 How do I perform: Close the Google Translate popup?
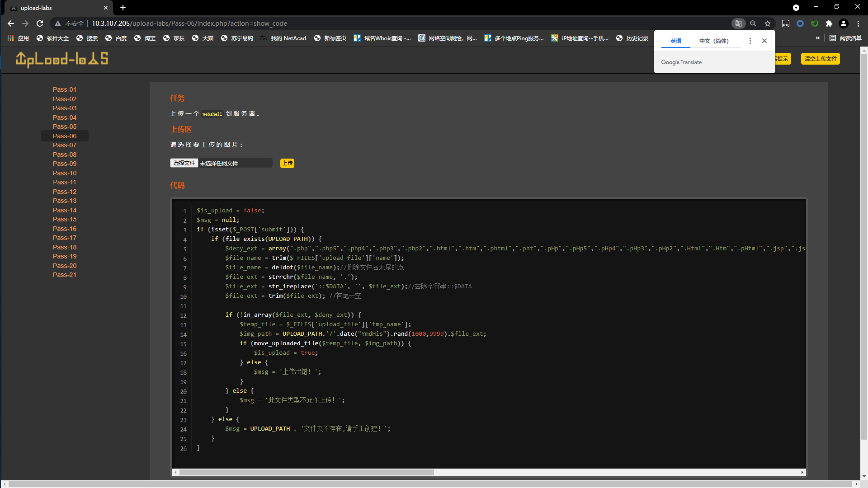tap(764, 41)
